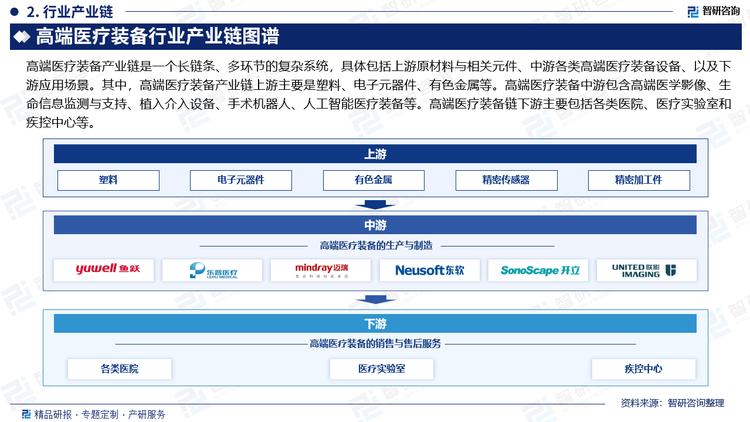Click the 高端医疗装备的生产与制造 label

376,246
